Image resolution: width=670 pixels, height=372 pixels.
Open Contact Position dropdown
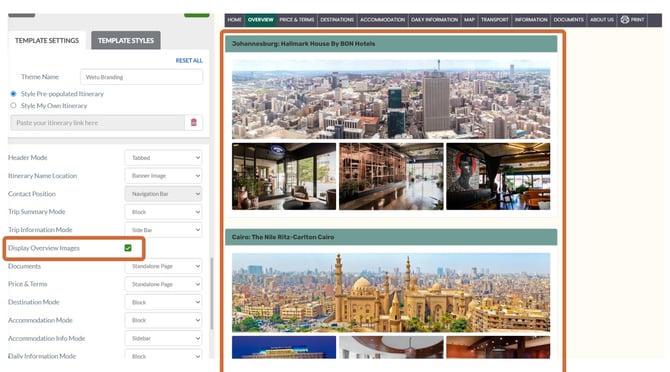(x=163, y=194)
